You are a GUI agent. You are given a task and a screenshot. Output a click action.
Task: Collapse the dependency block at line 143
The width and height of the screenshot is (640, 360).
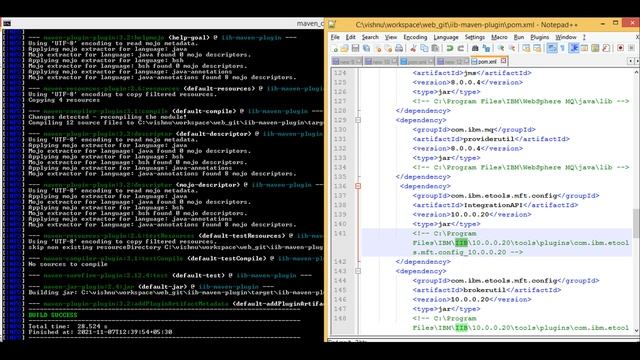pos(358,271)
